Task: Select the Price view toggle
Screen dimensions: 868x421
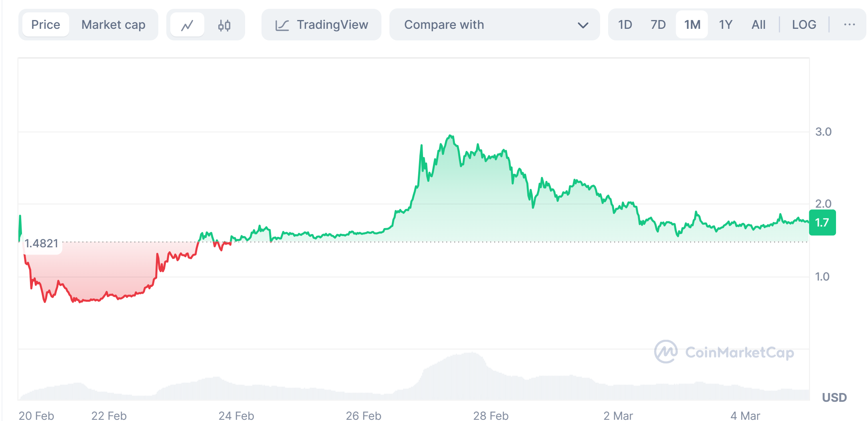Action: coord(46,25)
